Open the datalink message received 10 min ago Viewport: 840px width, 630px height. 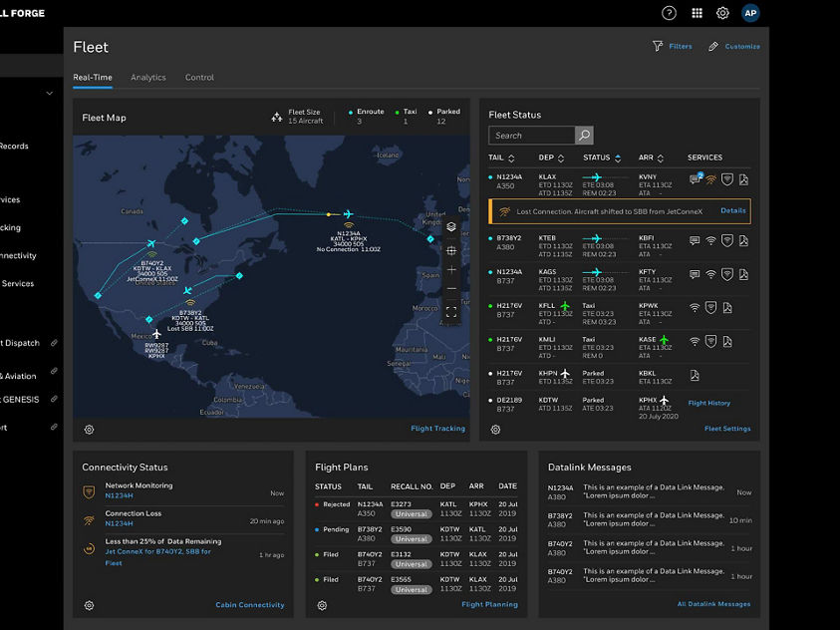[x=650, y=519]
